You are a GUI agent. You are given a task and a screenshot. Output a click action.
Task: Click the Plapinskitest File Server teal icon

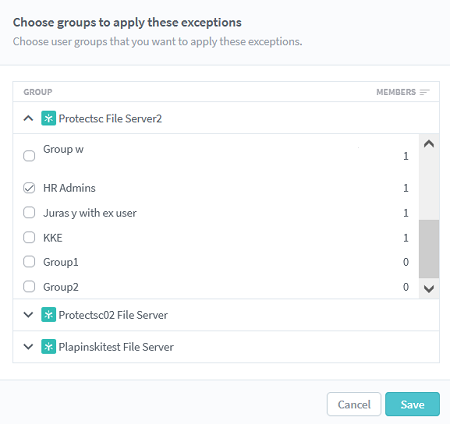pos(48,347)
